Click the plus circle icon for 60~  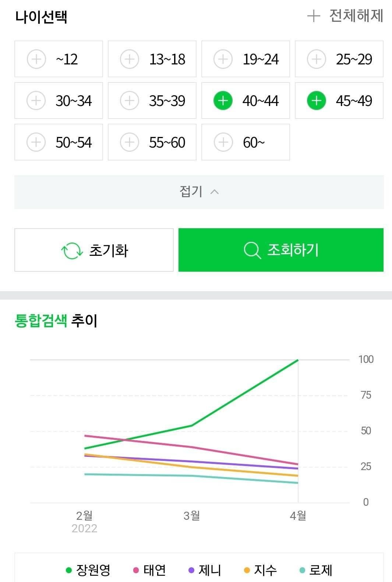coord(223,142)
